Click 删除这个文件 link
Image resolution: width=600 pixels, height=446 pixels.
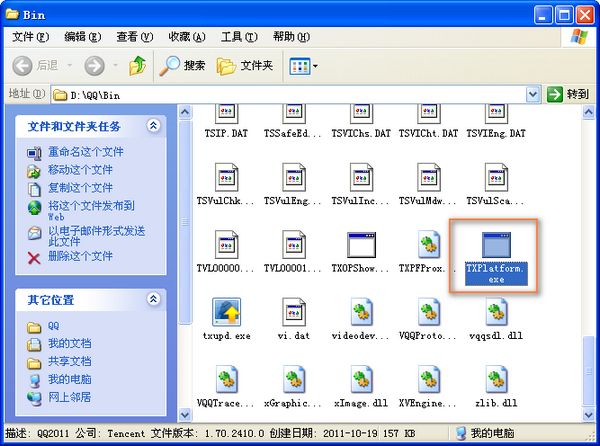[80, 256]
